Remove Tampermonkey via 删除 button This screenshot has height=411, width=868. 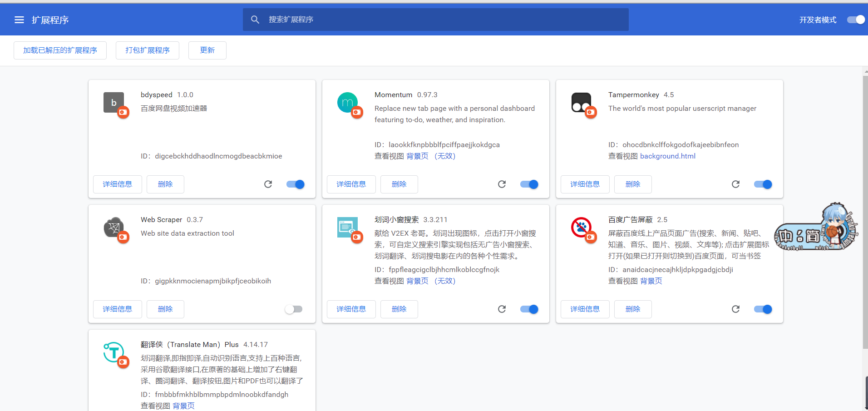pyautogui.click(x=633, y=184)
